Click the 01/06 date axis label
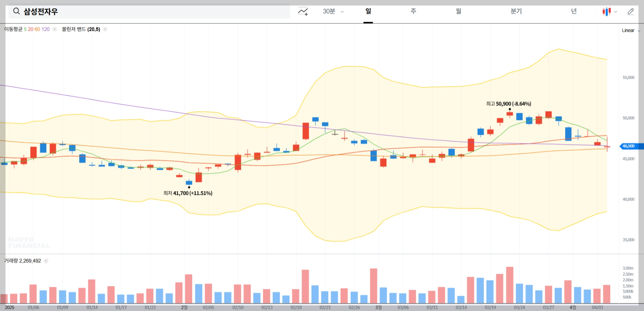Screen dimensions: 644x311 click(x=33, y=307)
